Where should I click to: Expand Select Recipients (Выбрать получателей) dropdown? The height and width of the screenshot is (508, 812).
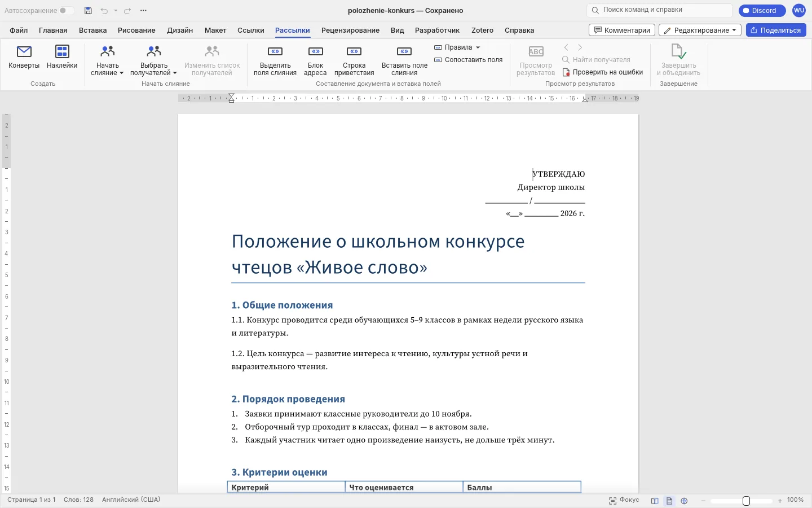[x=153, y=61]
